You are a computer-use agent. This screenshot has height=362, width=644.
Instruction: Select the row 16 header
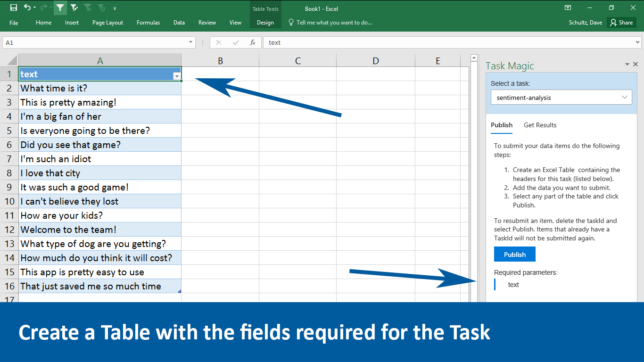tap(9, 286)
